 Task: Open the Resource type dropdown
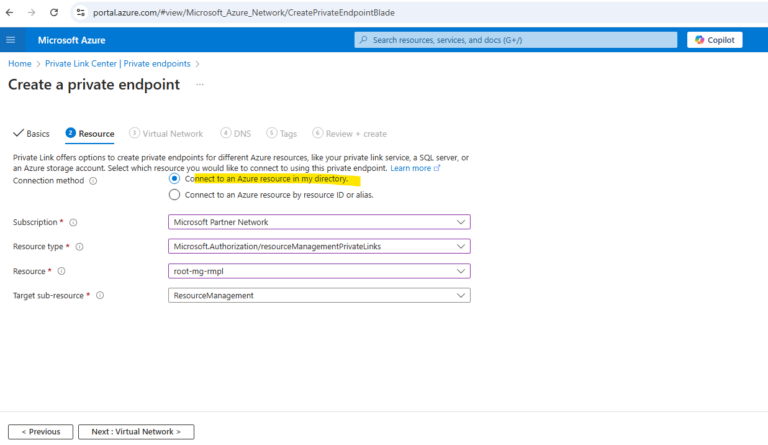(x=319, y=247)
